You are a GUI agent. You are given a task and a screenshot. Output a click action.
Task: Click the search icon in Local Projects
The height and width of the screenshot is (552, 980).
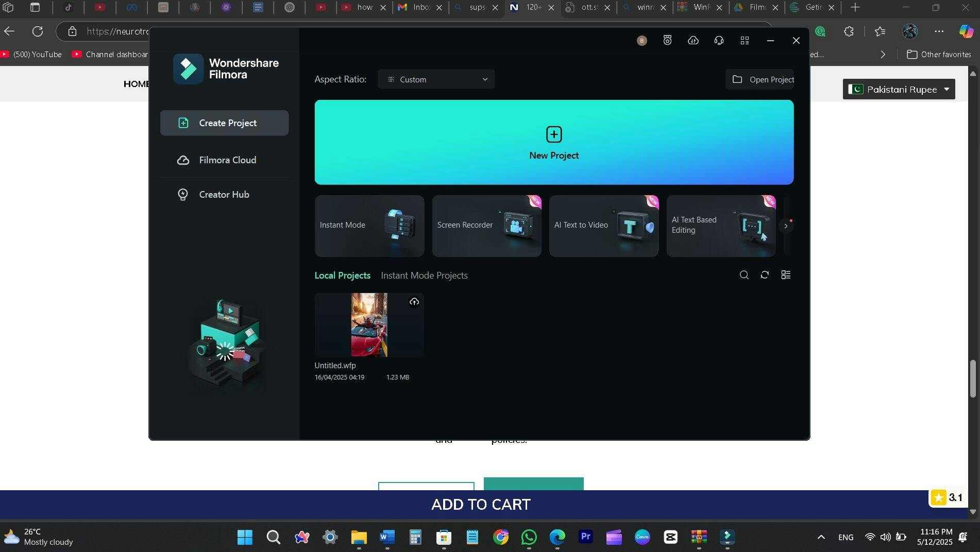[744, 275]
